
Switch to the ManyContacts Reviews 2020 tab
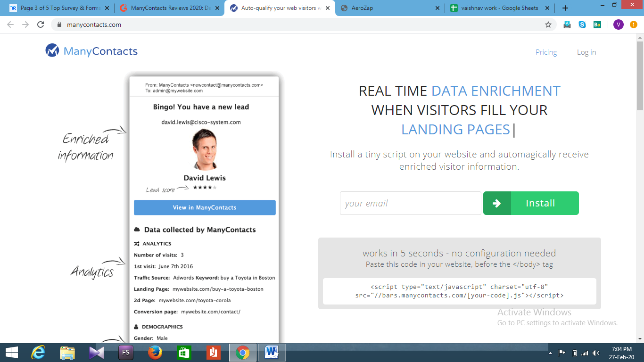[x=170, y=8]
